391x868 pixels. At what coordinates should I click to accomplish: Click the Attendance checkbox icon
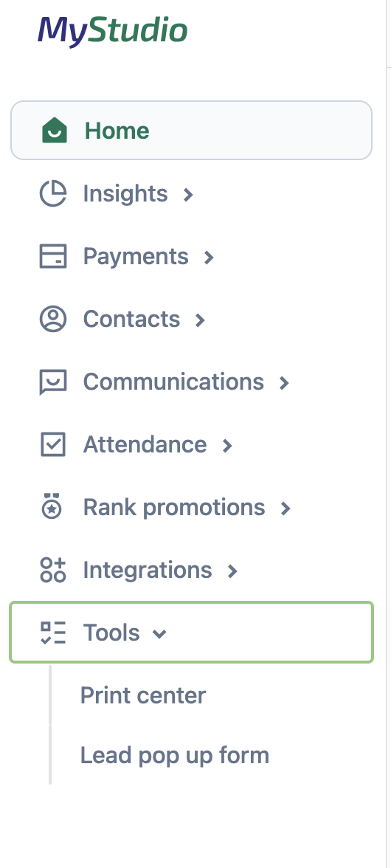[x=53, y=444]
